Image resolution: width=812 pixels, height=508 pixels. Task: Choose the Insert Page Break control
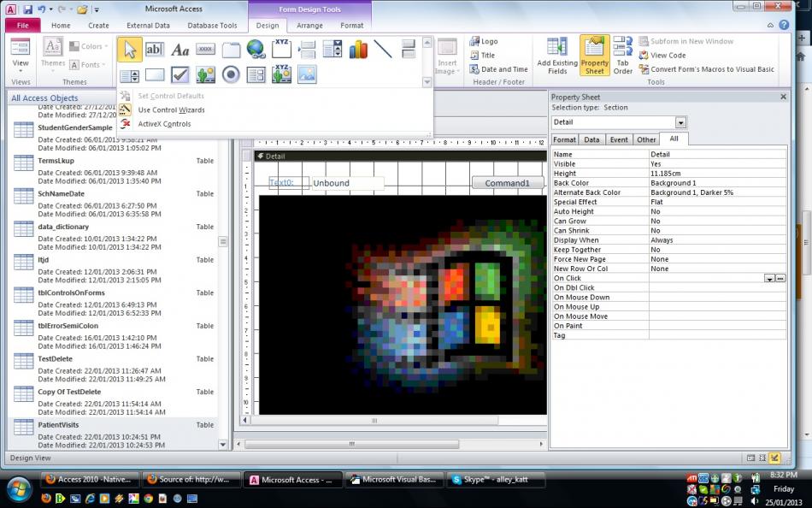[x=307, y=50]
